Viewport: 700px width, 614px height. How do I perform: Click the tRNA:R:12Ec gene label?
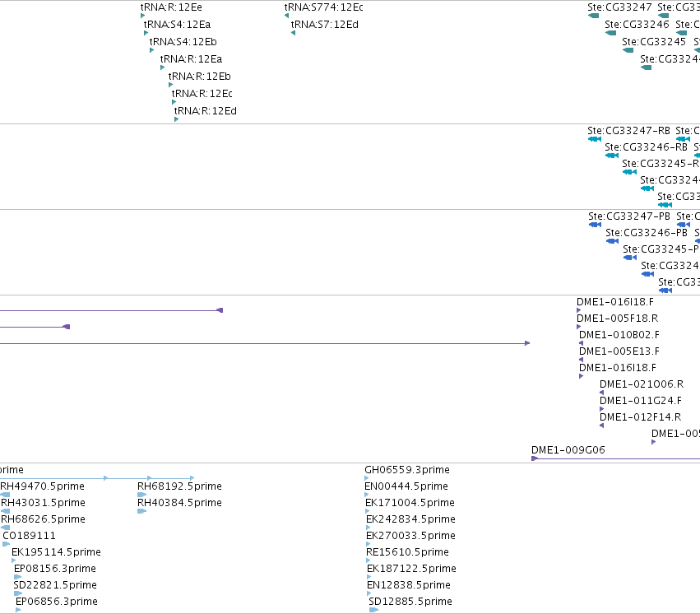coord(202,94)
